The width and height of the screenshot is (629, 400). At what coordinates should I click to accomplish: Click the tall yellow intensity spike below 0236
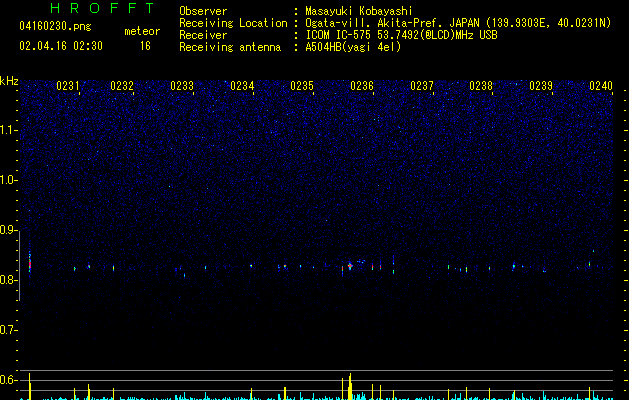click(x=350, y=387)
